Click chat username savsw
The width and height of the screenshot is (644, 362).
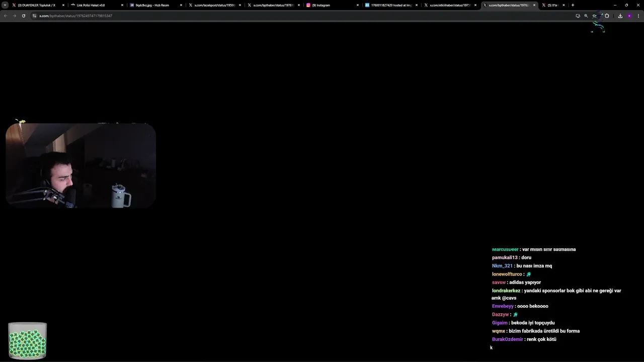point(499,283)
